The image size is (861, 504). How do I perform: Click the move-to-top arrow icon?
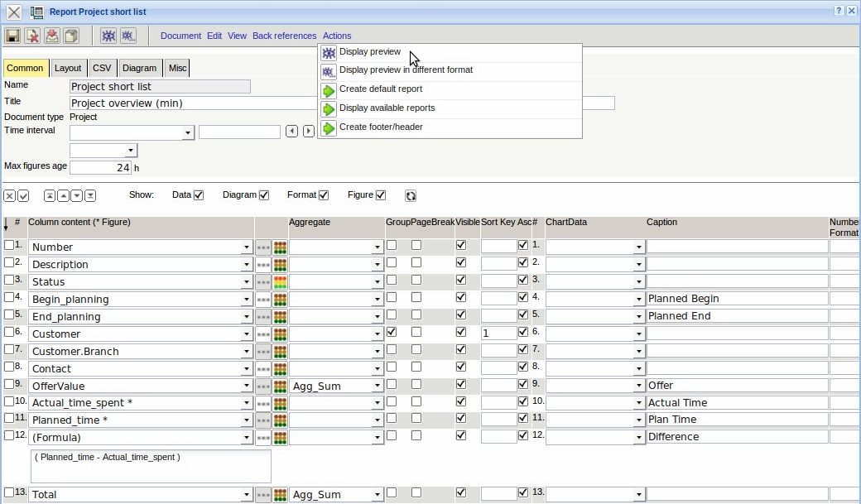tap(50, 196)
